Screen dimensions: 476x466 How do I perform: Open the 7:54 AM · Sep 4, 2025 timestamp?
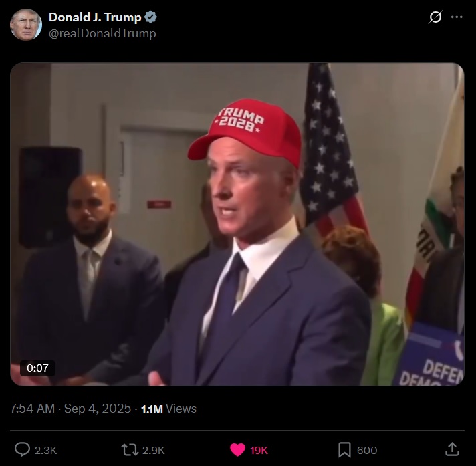pyautogui.click(x=70, y=409)
